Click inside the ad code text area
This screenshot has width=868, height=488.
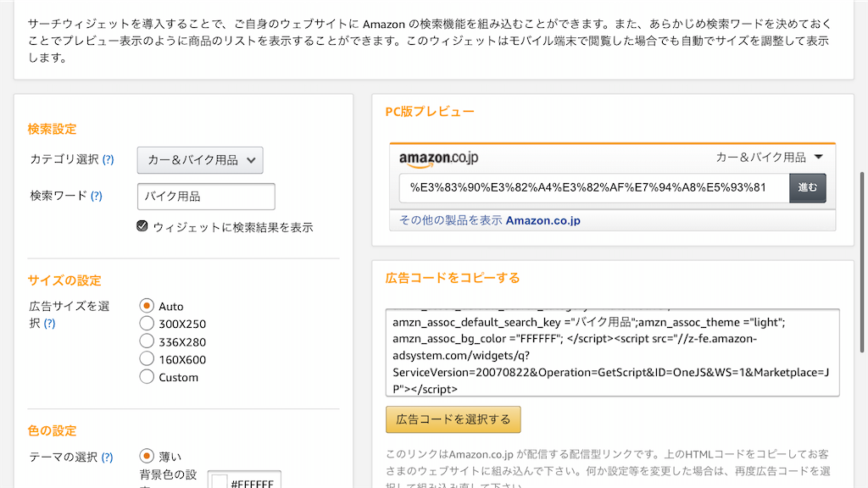click(612, 352)
